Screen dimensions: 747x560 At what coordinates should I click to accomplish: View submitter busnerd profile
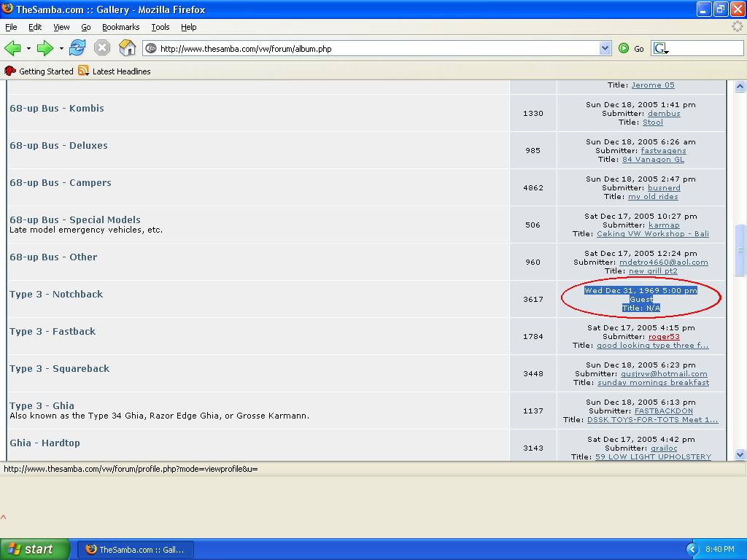(x=664, y=187)
